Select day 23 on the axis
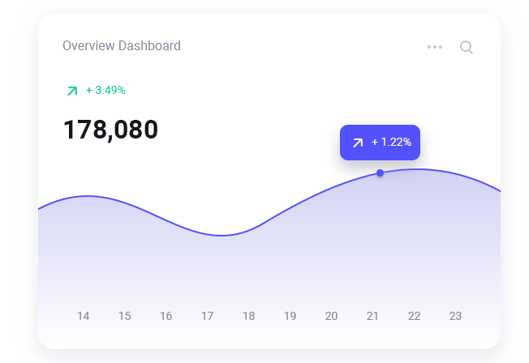This screenshot has width=529, height=363. (x=455, y=316)
